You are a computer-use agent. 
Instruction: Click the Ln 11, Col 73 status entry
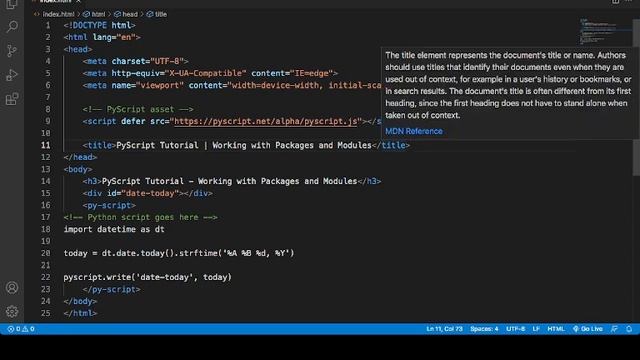444,329
